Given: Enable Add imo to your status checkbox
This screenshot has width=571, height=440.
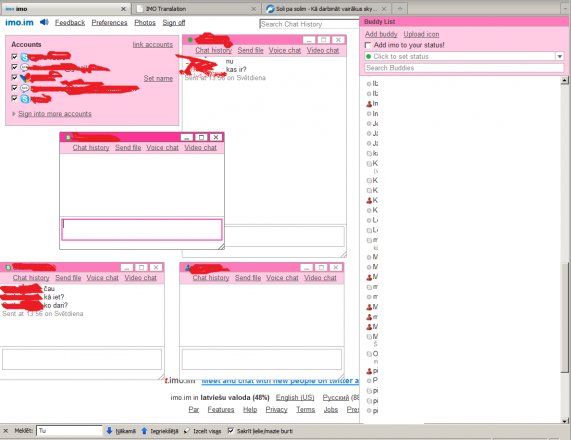Looking at the screenshot, I should click(368, 45).
